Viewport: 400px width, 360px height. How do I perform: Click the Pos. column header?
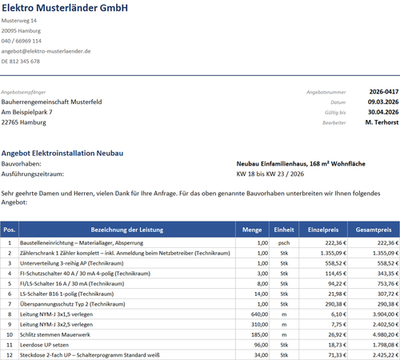click(x=9, y=230)
